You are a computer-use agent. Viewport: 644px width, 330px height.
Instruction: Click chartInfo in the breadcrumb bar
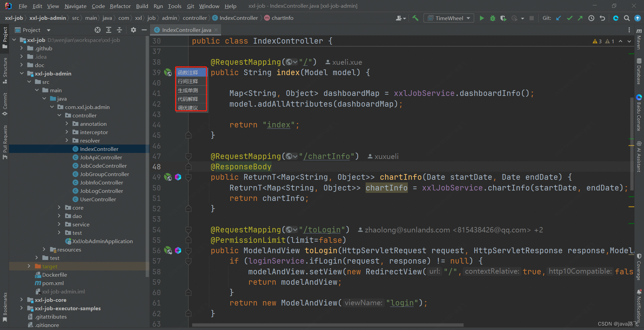(x=282, y=18)
